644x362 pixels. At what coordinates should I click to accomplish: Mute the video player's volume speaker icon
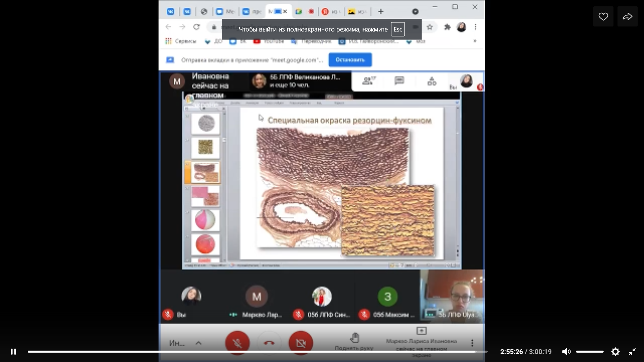tap(566, 352)
